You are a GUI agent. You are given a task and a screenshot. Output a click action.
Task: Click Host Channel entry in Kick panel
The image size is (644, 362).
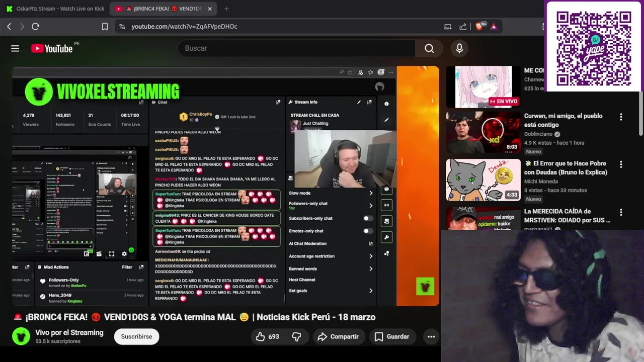click(x=302, y=280)
